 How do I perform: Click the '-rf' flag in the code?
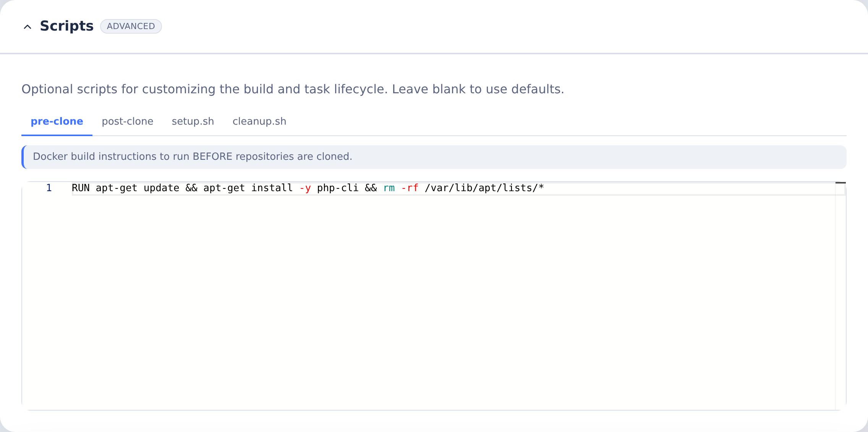410,188
